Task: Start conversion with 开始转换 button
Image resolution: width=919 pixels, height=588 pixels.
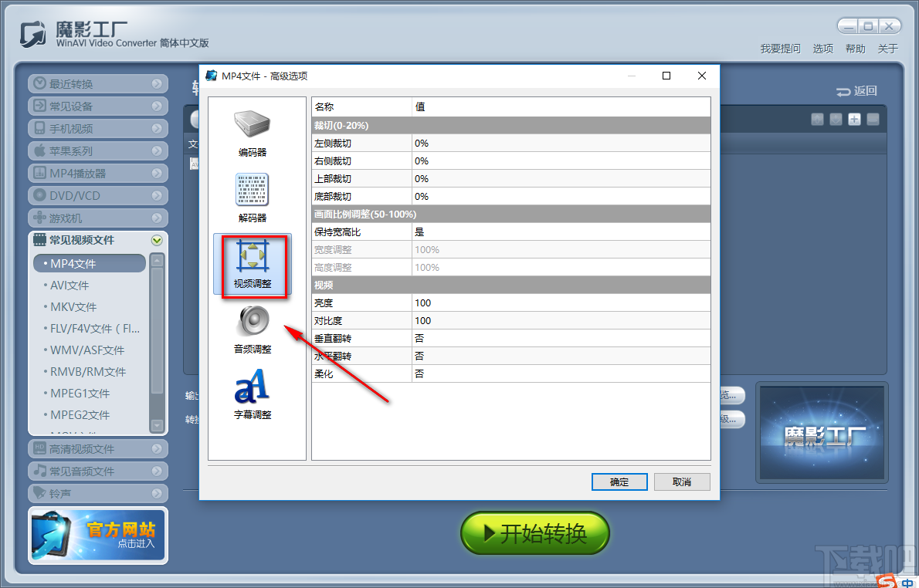Action: 535,533
